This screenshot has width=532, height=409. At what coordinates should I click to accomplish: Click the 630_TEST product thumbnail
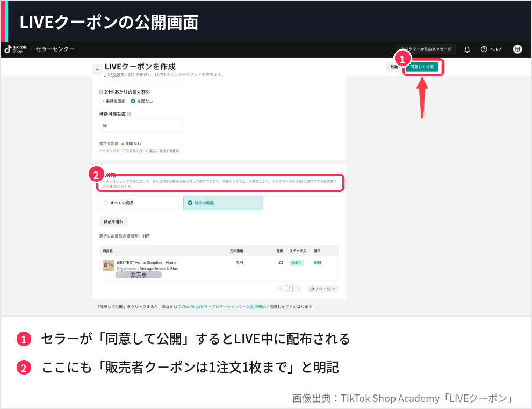point(109,266)
